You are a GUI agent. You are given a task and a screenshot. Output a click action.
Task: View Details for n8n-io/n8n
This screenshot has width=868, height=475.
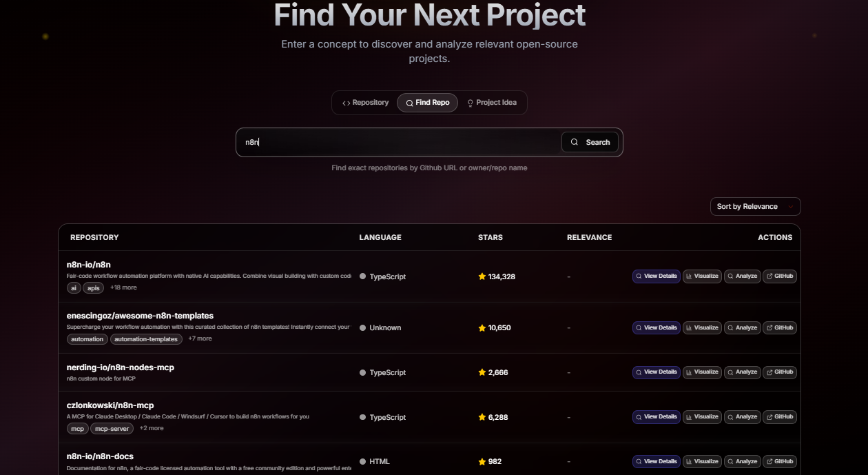657,276
